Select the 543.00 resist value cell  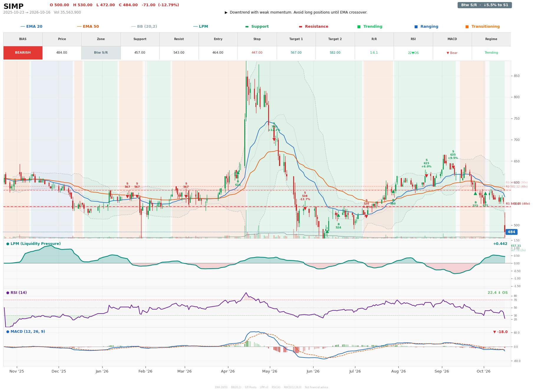point(179,53)
